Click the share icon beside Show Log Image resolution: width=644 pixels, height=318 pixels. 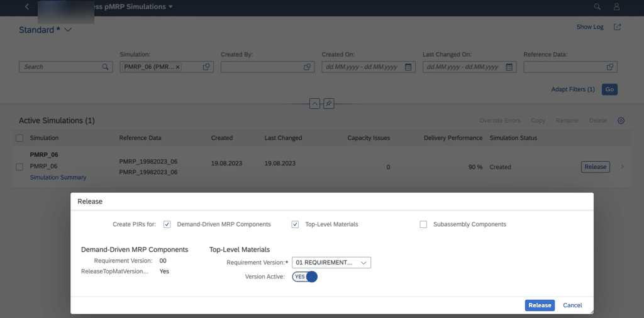tap(618, 26)
